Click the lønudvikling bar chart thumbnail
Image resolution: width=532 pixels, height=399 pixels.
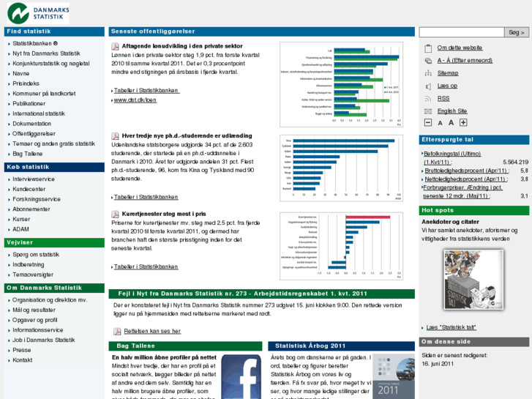click(x=341, y=84)
